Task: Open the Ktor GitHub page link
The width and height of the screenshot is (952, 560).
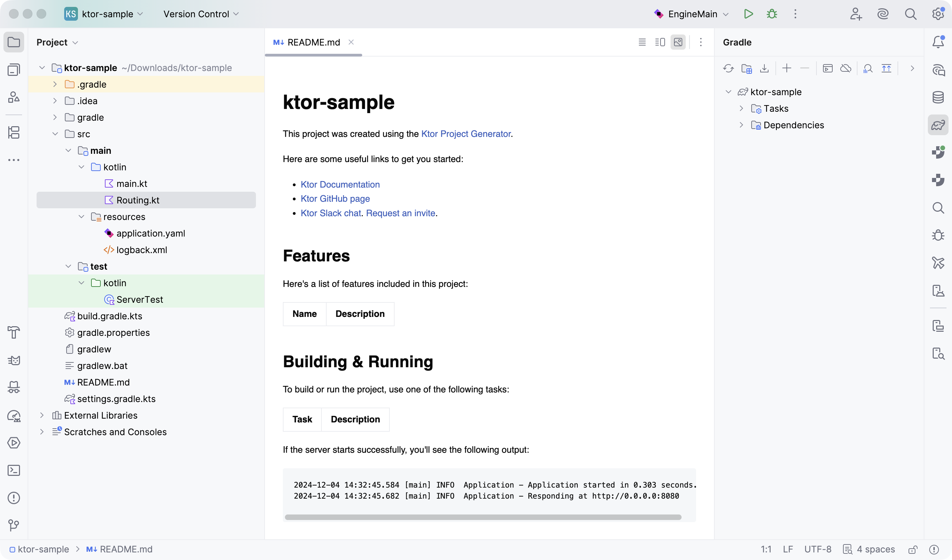Action: (x=335, y=199)
